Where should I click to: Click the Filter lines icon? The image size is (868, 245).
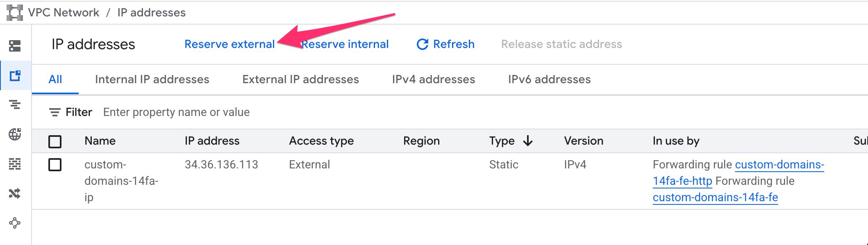click(55, 112)
